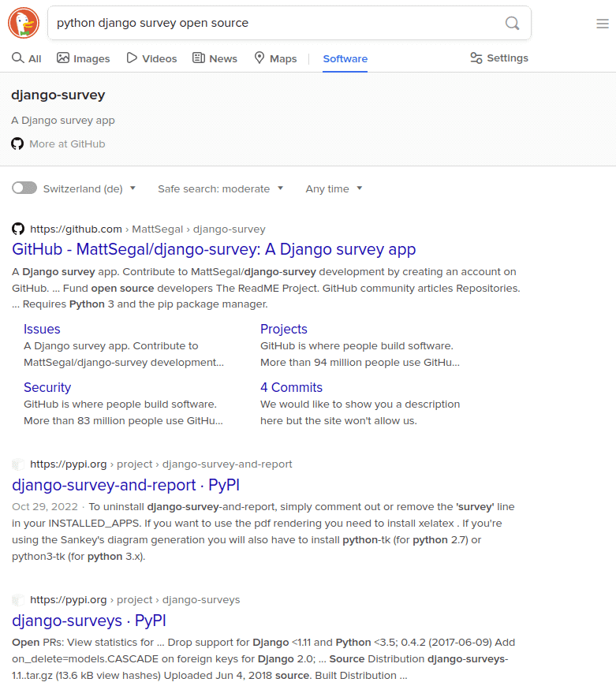Click 'here but the site won't allow us' text
This screenshot has width=616, height=686.
338,420
